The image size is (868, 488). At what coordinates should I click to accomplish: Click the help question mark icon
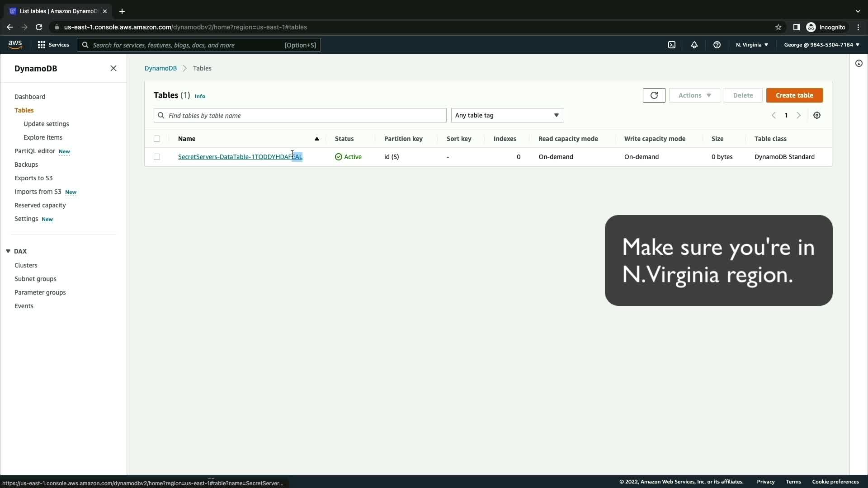pyautogui.click(x=717, y=45)
